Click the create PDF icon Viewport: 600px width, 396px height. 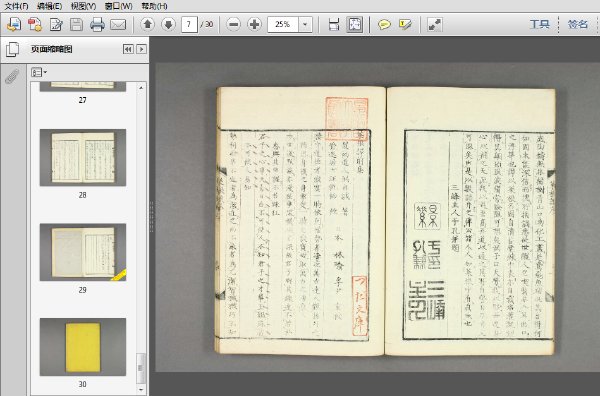coord(35,24)
